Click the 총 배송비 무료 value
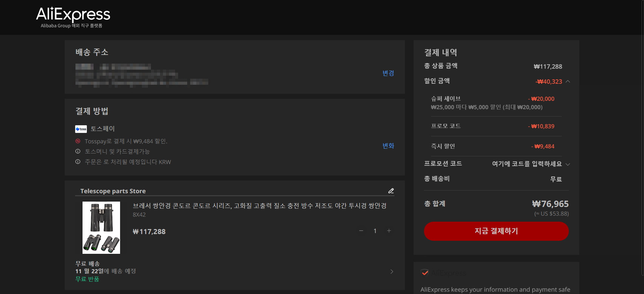The image size is (644, 294). (556, 179)
